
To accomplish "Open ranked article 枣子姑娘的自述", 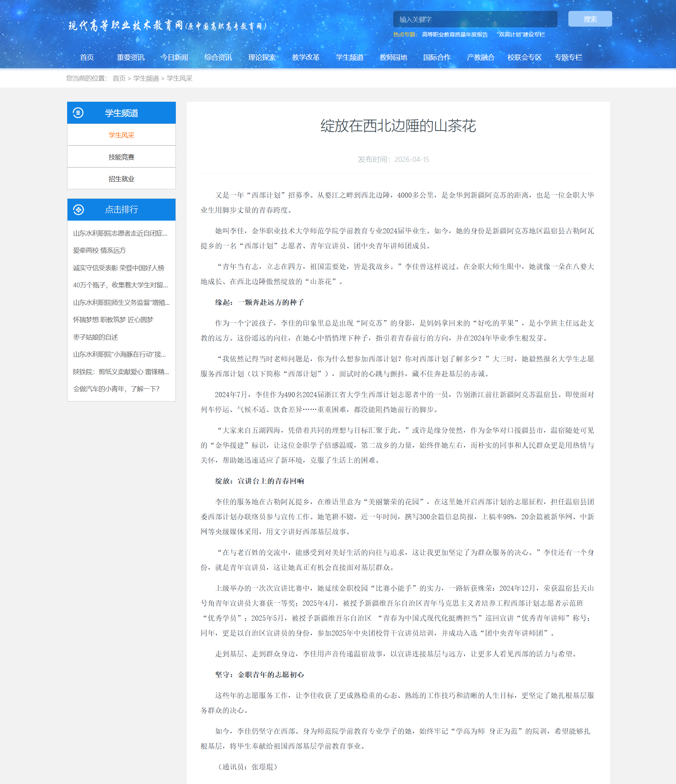I will (x=95, y=337).
